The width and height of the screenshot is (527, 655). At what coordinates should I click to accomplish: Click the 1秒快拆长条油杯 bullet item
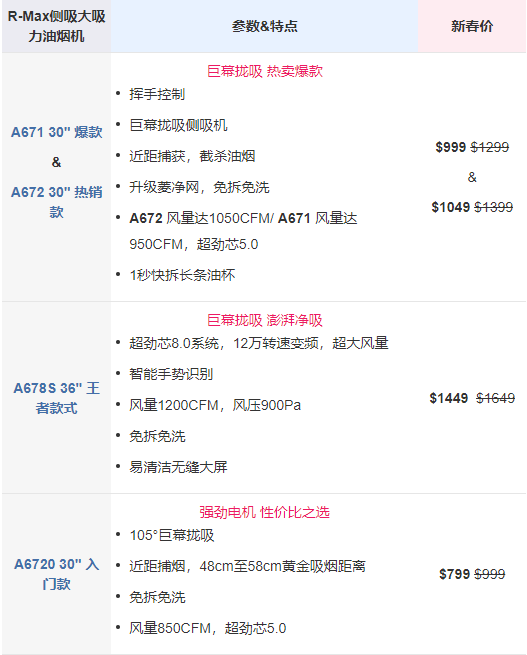coord(182,275)
